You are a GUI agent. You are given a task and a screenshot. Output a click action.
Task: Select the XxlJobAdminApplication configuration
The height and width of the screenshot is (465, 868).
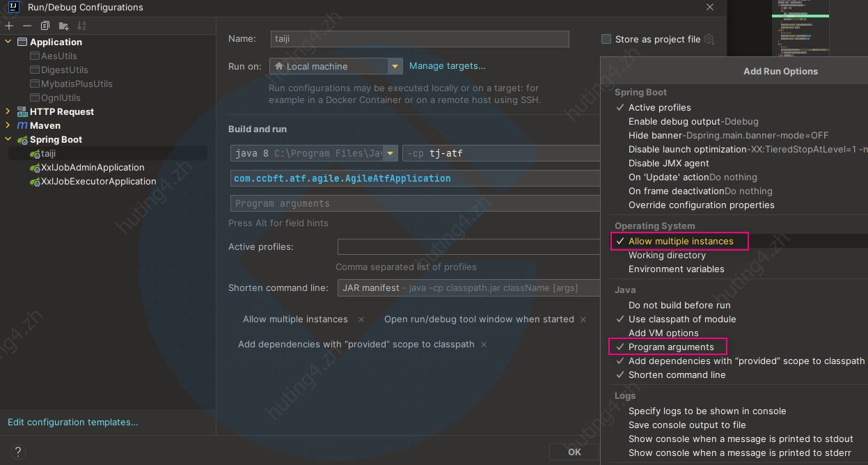(x=92, y=168)
